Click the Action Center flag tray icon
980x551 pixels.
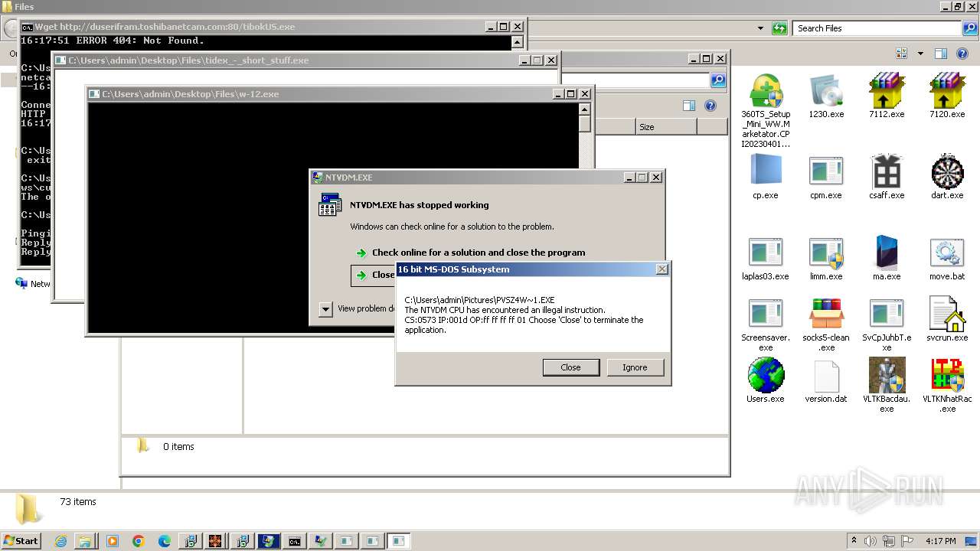click(907, 541)
